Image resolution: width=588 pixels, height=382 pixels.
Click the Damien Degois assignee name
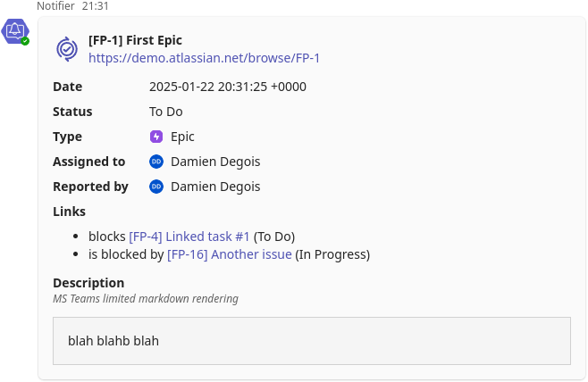click(215, 162)
